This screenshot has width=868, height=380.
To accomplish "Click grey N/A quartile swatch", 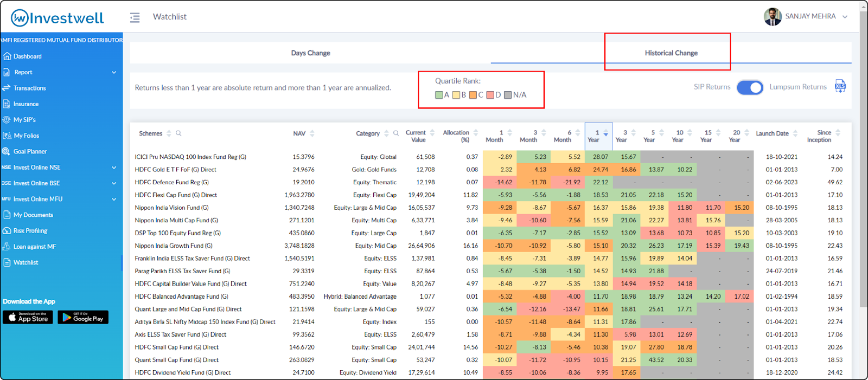I will [x=508, y=95].
